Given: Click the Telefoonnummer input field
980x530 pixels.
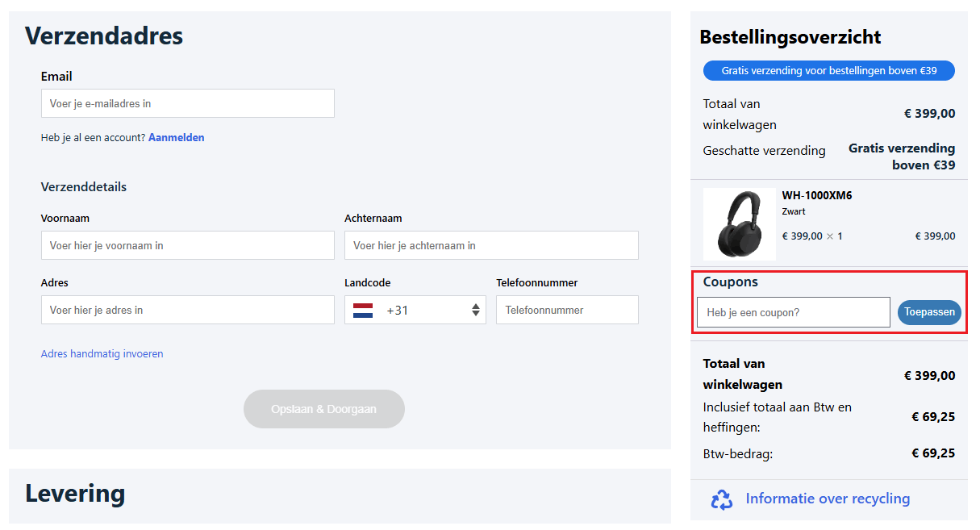Looking at the screenshot, I should coord(567,310).
